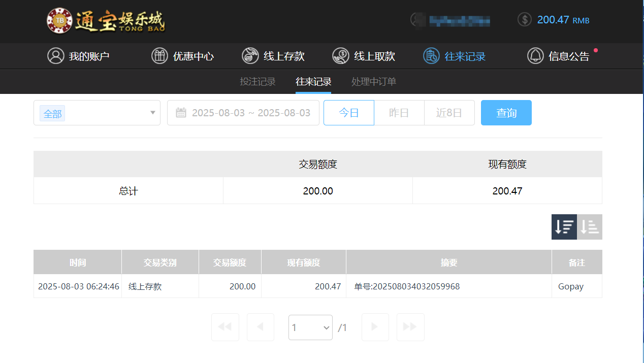The height and width of the screenshot is (363, 644).
Task: Open the 我的账户 account icon
Action: 56,56
